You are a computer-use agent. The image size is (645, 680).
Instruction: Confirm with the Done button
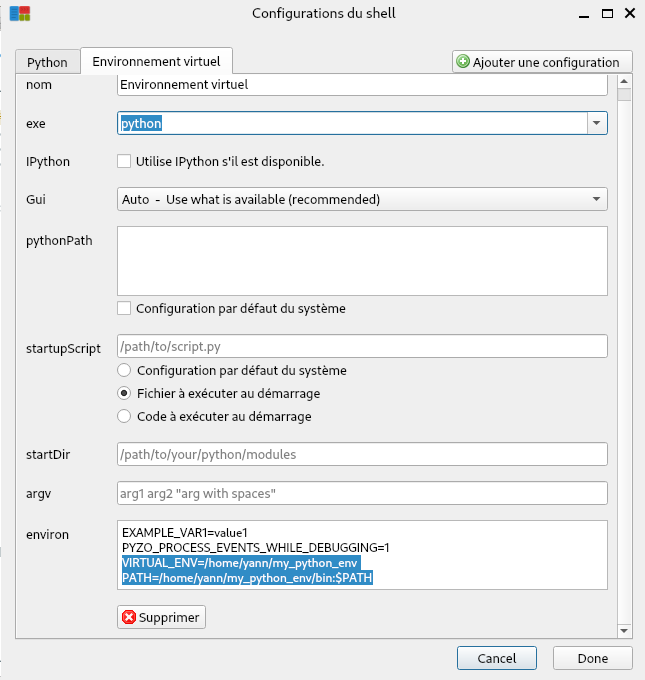tap(593, 658)
